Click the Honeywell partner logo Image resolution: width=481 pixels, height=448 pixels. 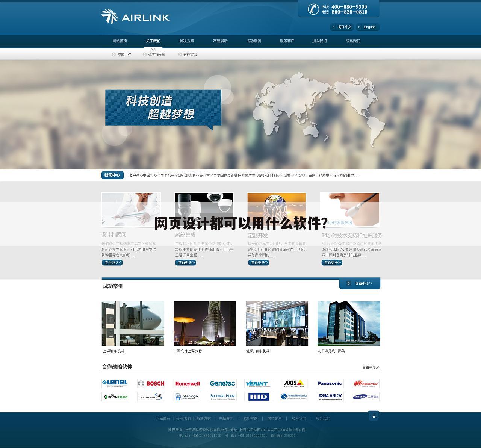point(187,383)
